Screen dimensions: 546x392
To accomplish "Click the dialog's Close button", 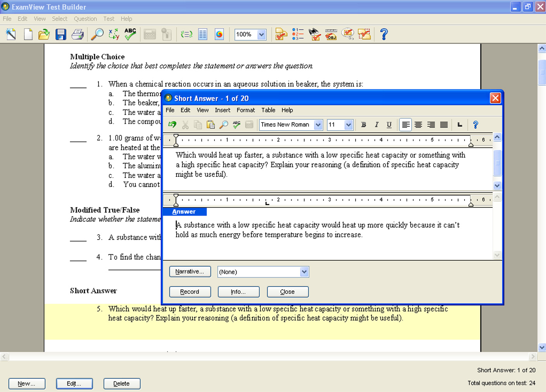I will (x=288, y=292).
